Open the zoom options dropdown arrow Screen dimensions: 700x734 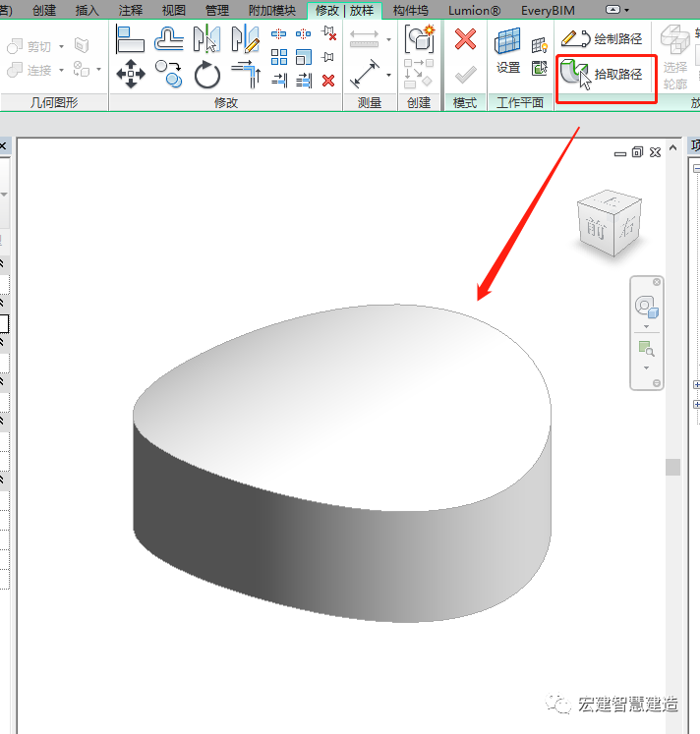646,367
